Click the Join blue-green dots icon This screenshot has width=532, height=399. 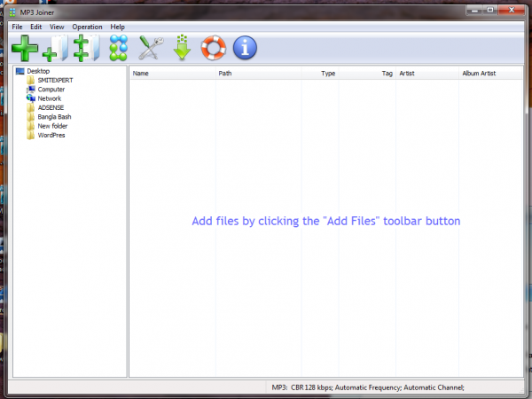click(119, 48)
